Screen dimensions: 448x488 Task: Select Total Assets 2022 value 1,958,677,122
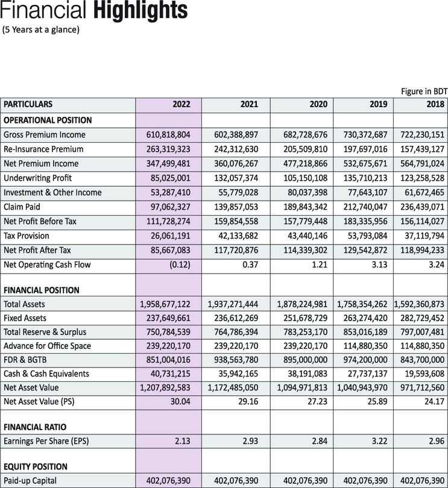pos(165,304)
